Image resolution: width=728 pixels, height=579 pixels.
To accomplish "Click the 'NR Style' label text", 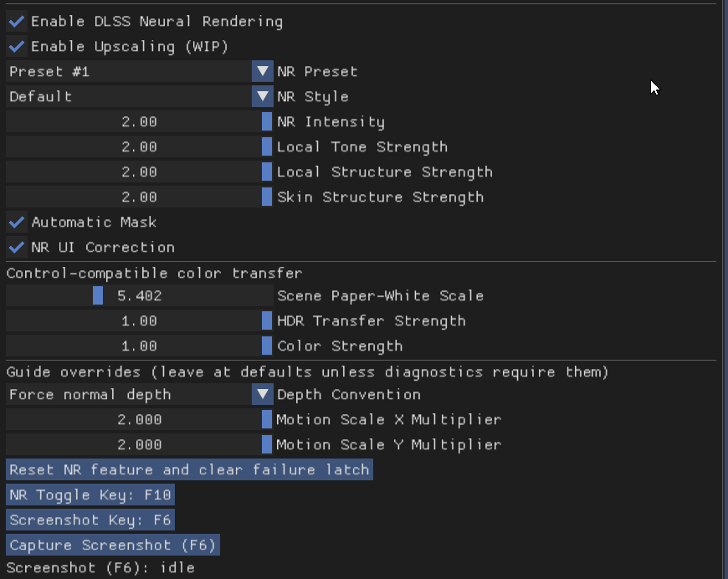I will 313,96.
